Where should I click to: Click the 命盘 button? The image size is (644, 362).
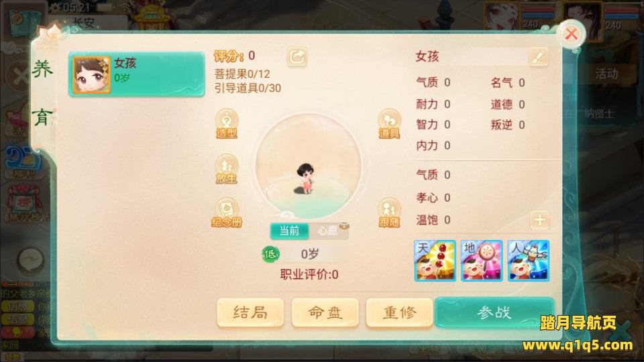click(325, 313)
